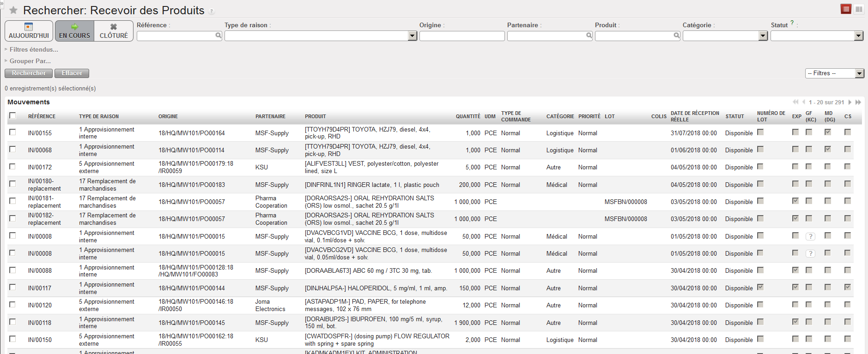Click the search icon in Référence field
Screen dimensions: 868x354
pos(218,36)
